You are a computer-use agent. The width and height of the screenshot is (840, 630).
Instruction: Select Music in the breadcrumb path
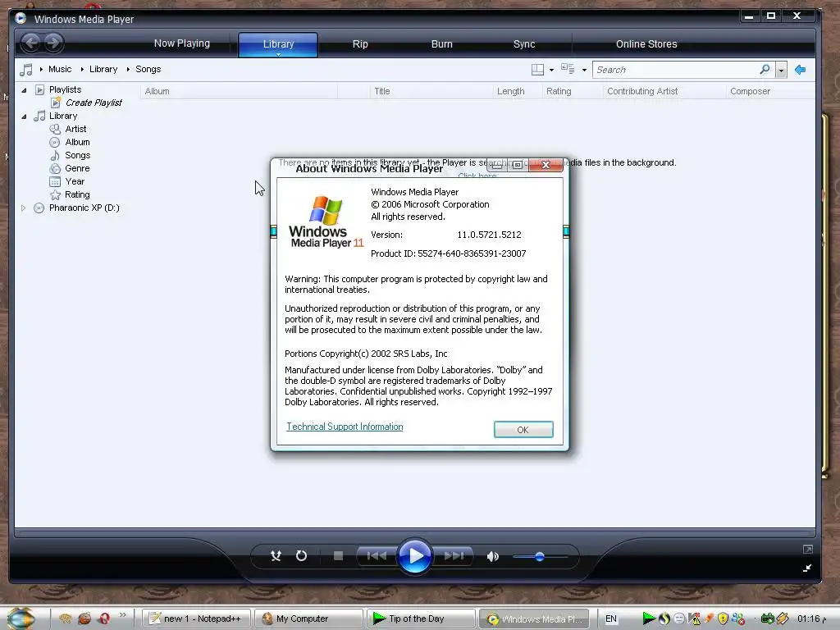[x=59, y=69]
